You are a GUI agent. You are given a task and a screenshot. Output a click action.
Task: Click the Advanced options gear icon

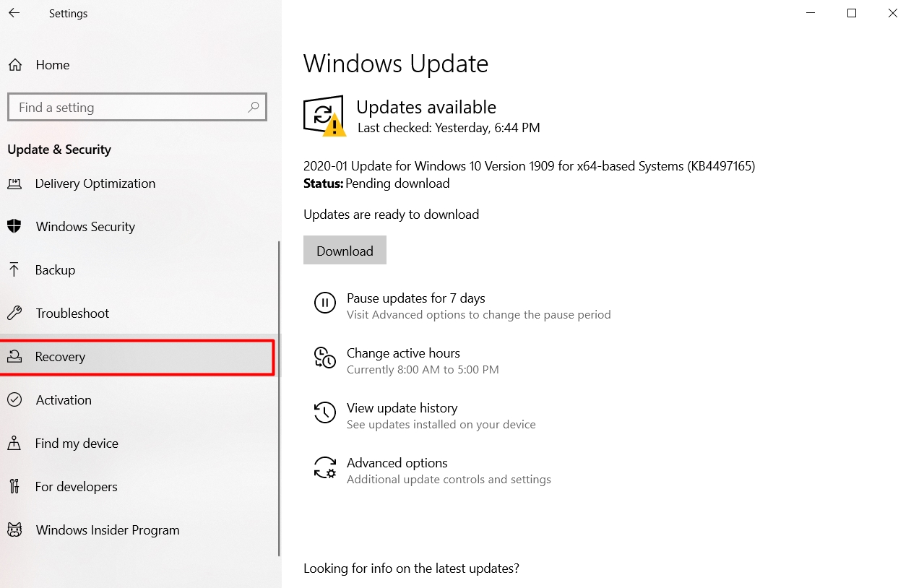pos(324,467)
